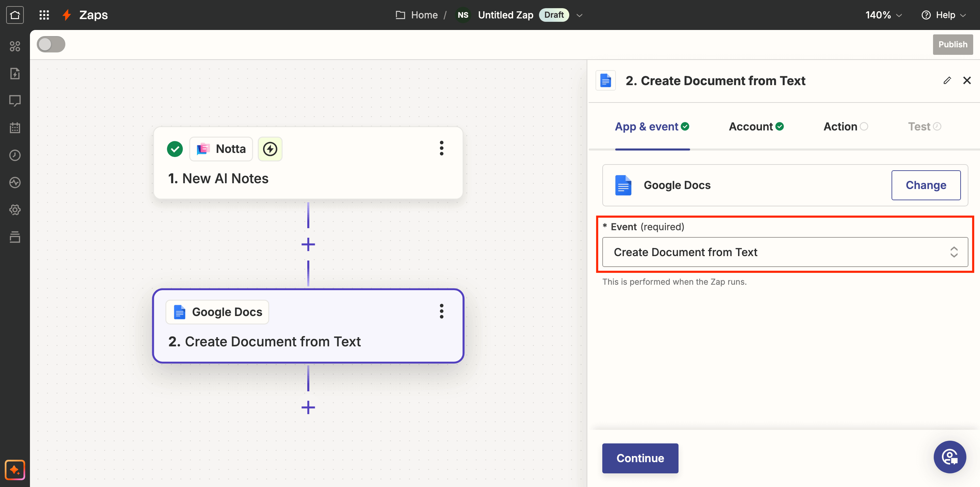980x487 pixels.
Task: Add a step between Notta and Google Docs
Action: click(x=308, y=245)
